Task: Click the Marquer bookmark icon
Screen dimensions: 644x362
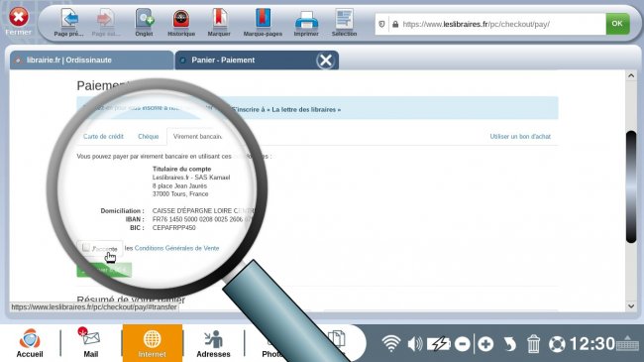Action: point(219,19)
